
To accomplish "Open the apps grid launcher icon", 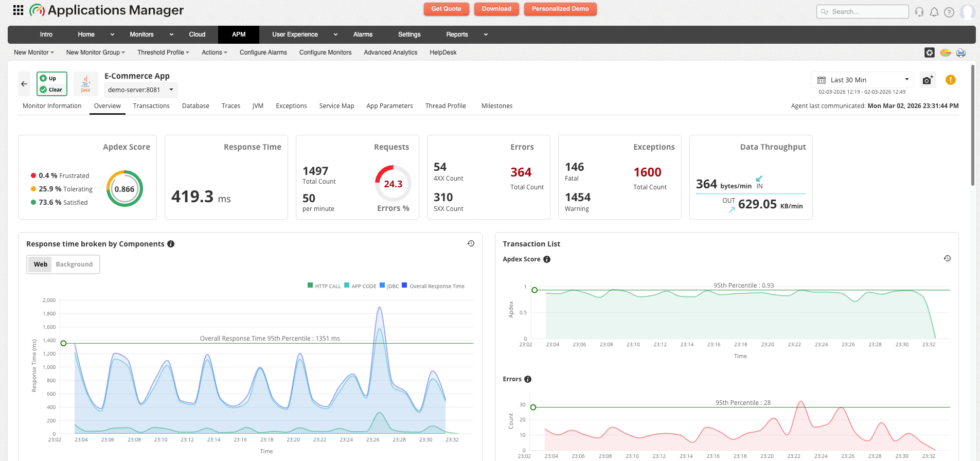I will [x=18, y=10].
